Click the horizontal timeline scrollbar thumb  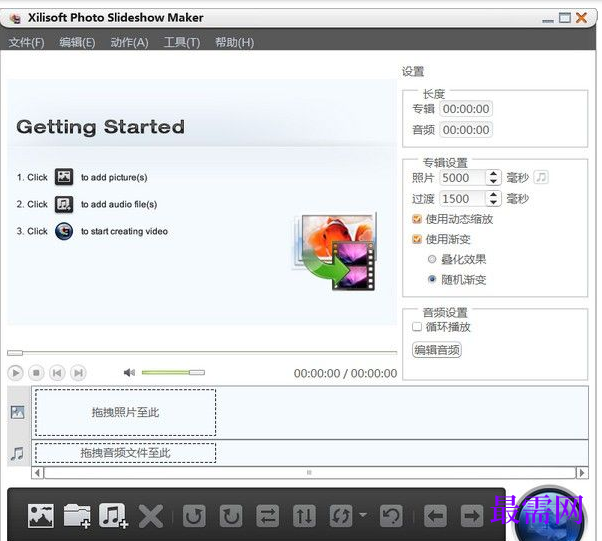(309, 473)
